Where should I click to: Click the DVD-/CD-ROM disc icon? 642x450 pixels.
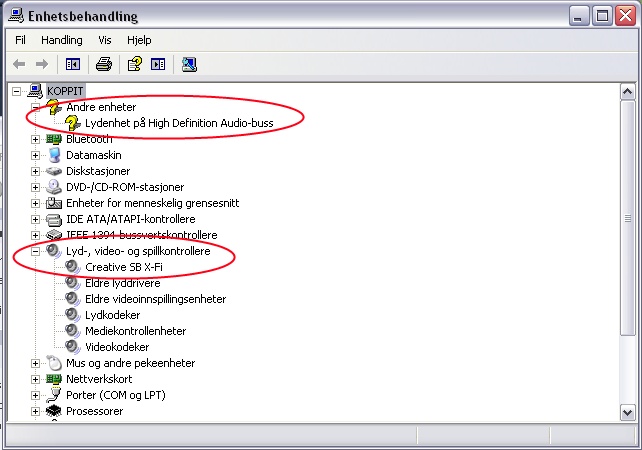[x=54, y=187]
